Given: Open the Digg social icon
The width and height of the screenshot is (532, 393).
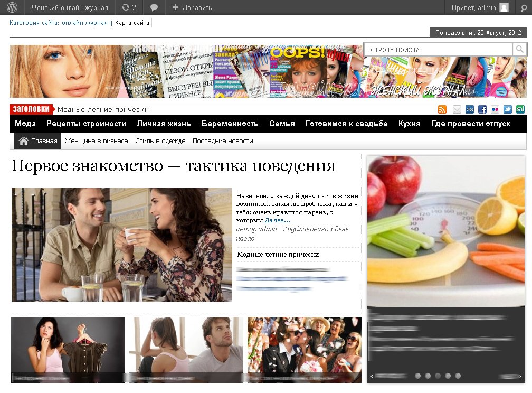Looking at the screenshot, I should (x=469, y=109).
